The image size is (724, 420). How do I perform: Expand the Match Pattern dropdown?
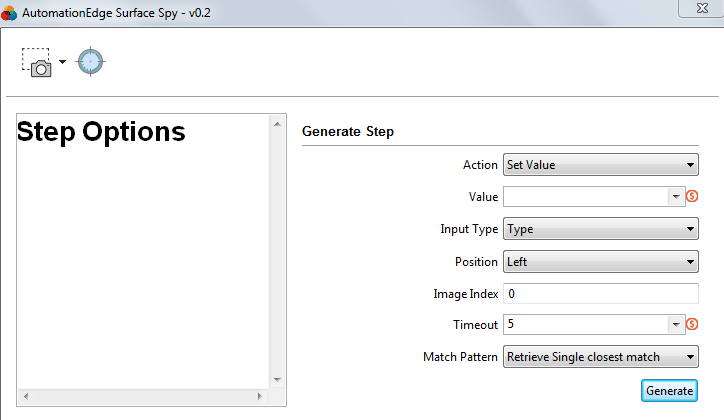pos(601,357)
